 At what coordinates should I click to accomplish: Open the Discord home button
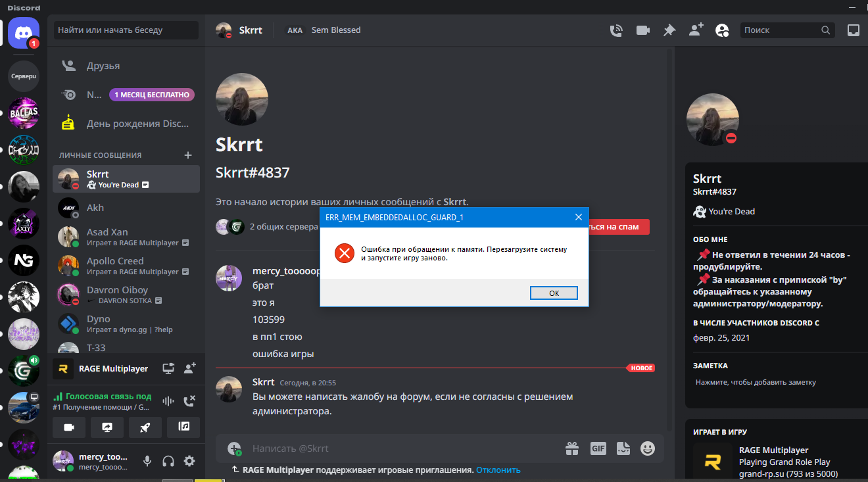(24, 32)
